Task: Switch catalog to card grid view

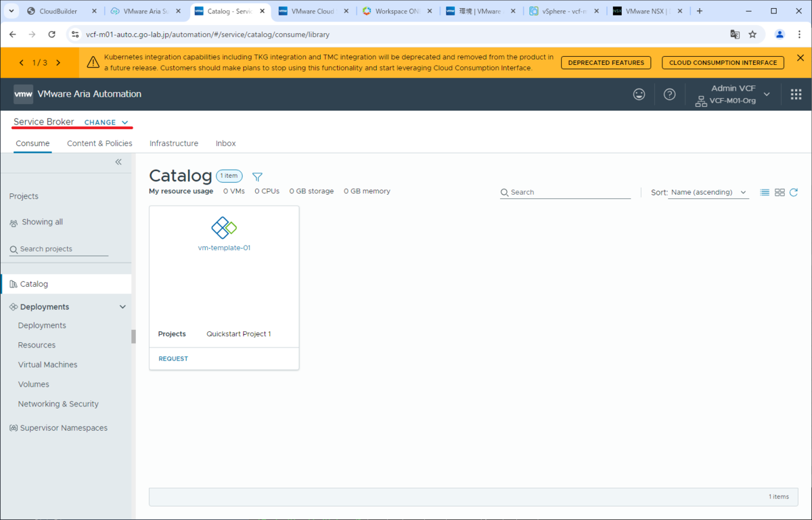Action: click(780, 193)
